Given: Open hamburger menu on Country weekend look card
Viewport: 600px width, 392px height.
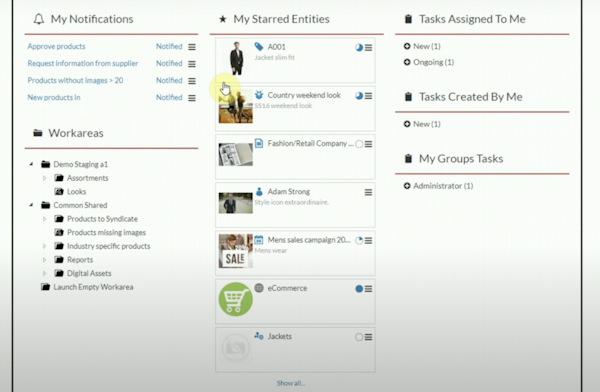Looking at the screenshot, I should point(368,96).
